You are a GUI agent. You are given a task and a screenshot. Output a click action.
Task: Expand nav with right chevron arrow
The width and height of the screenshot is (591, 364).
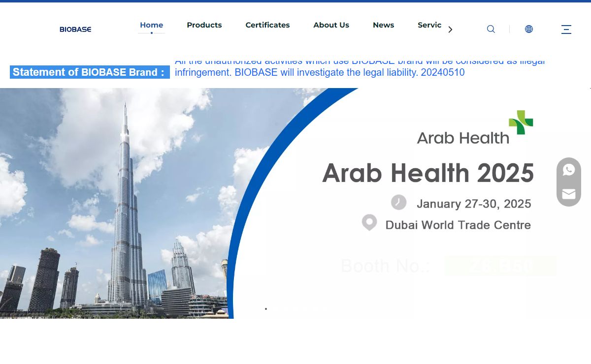coord(450,30)
